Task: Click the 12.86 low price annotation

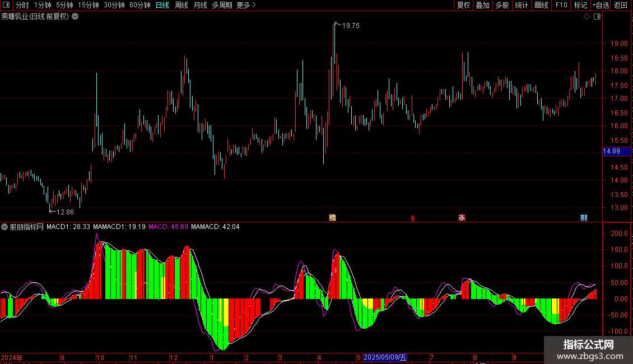Action: pos(65,212)
